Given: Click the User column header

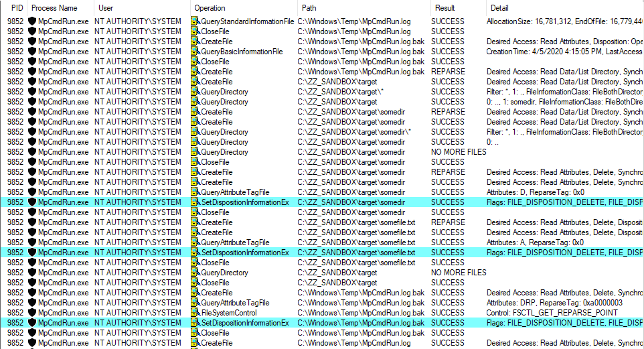Looking at the screenshot, I should [x=106, y=8].
